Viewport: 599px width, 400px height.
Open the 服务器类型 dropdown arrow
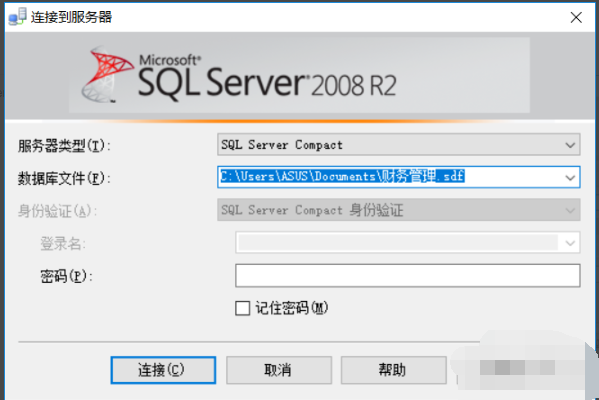coord(570,145)
